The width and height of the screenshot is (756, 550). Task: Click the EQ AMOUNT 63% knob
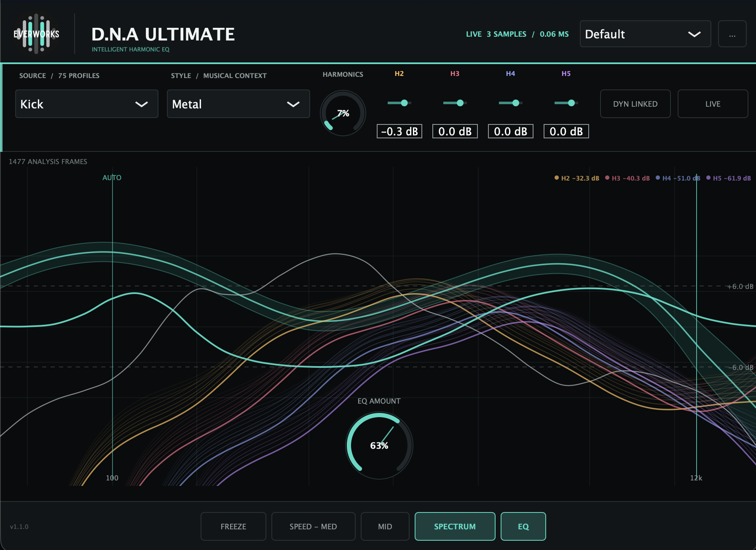coord(379,445)
